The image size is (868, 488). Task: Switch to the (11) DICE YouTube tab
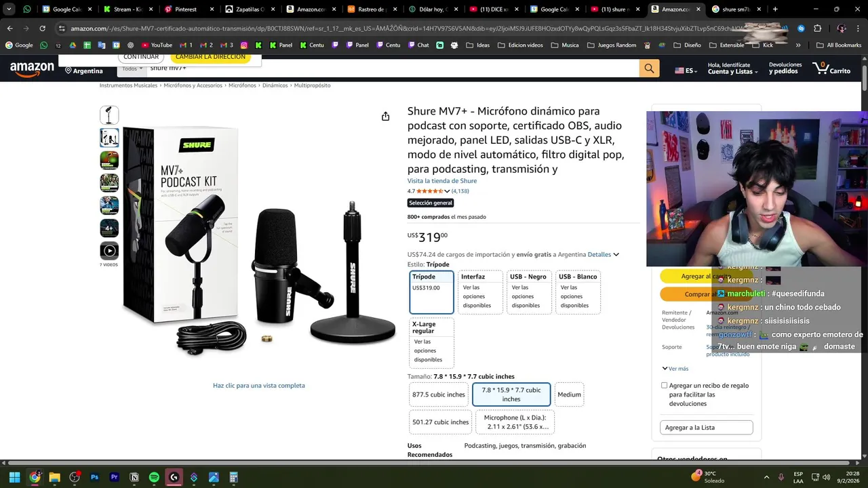(494, 9)
